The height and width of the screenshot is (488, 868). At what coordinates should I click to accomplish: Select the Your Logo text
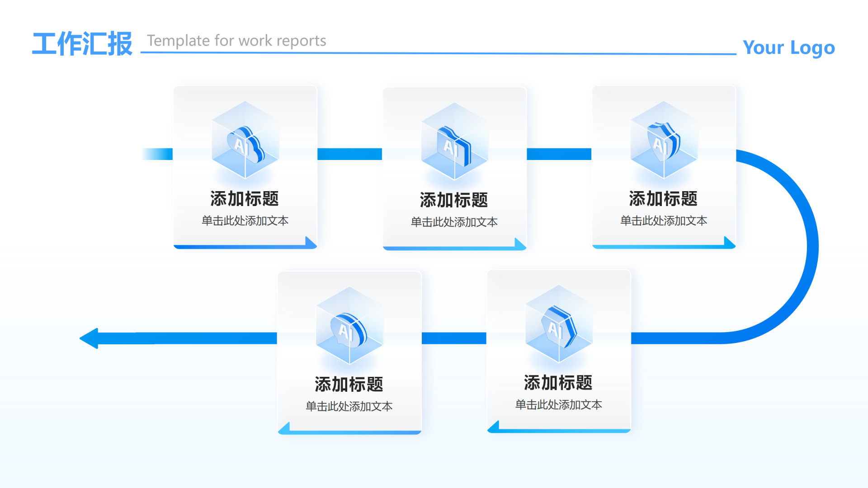[x=789, y=47]
